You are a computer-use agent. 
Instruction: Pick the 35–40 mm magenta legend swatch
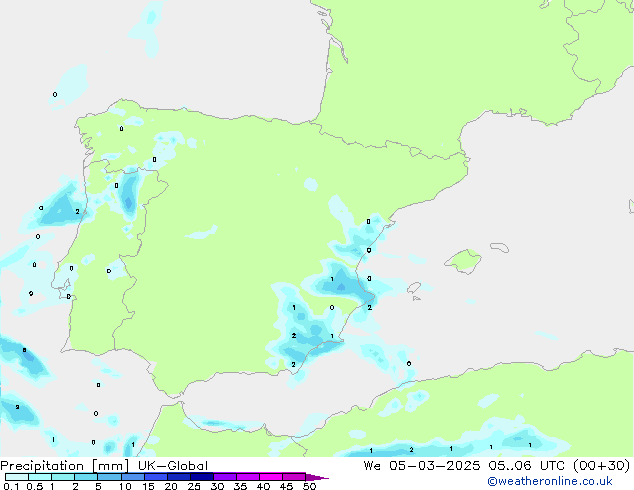click(x=247, y=477)
